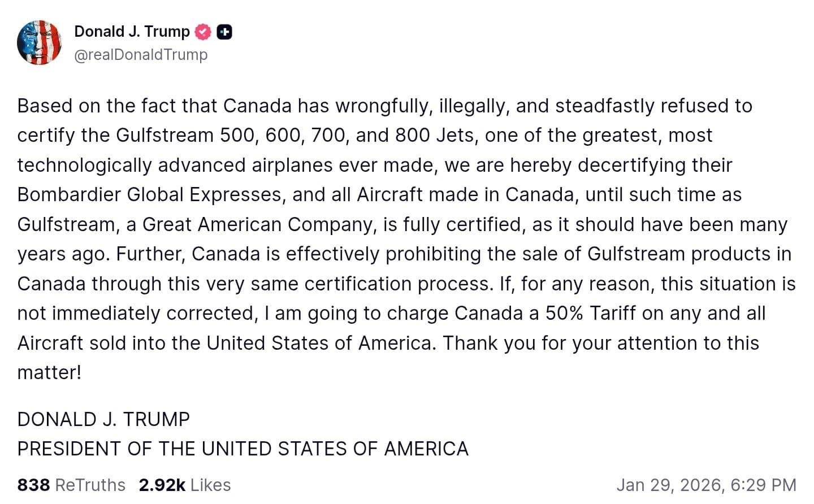814x504 pixels.
Task: View the 838 ReTruths list
Action: click(71, 485)
